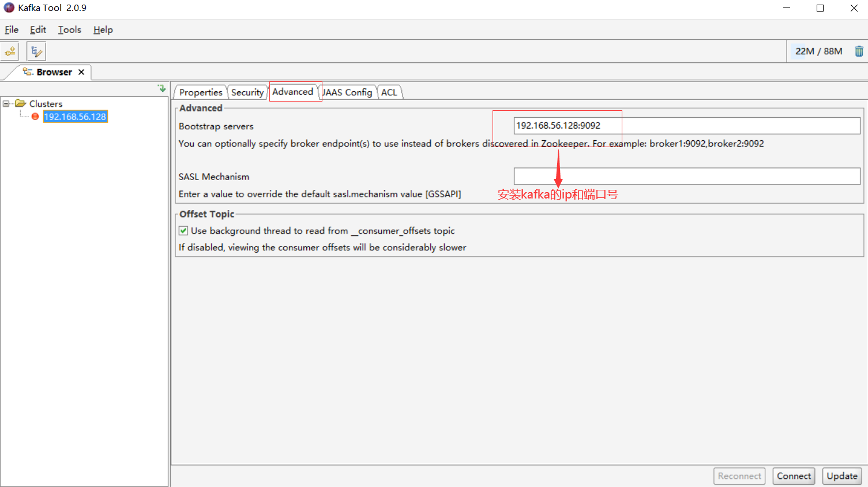Toggle the Use background thread checkbox

[183, 231]
